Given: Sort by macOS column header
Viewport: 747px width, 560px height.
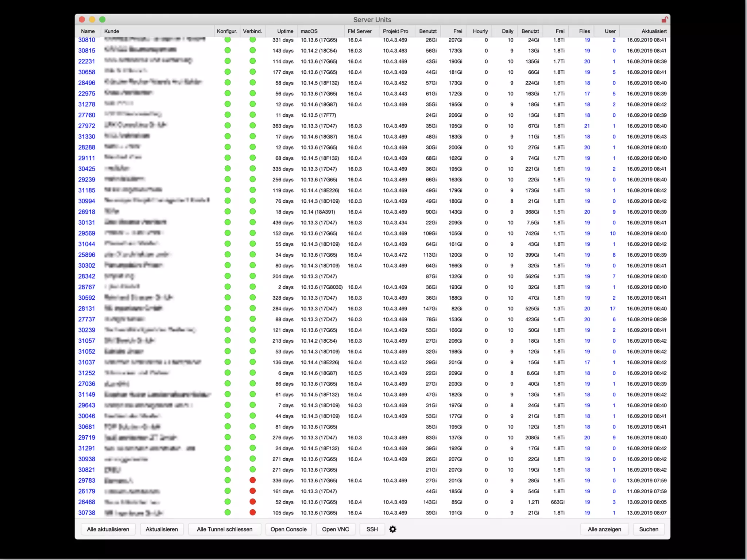Looking at the screenshot, I should [x=309, y=31].
